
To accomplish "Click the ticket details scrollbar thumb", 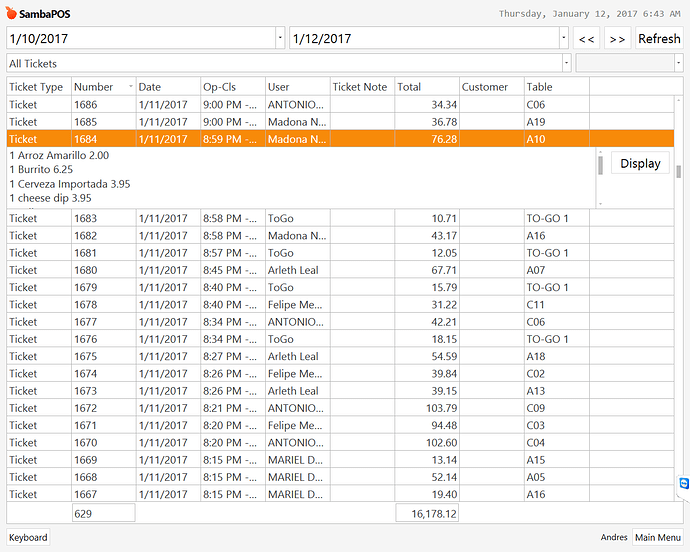I will (x=600, y=166).
